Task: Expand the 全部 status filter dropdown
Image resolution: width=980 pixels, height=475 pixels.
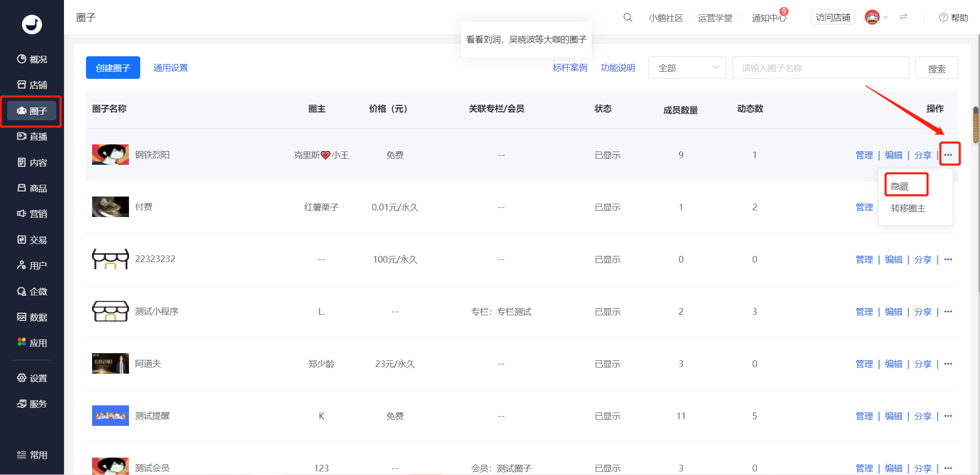Action: pos(687,68)
